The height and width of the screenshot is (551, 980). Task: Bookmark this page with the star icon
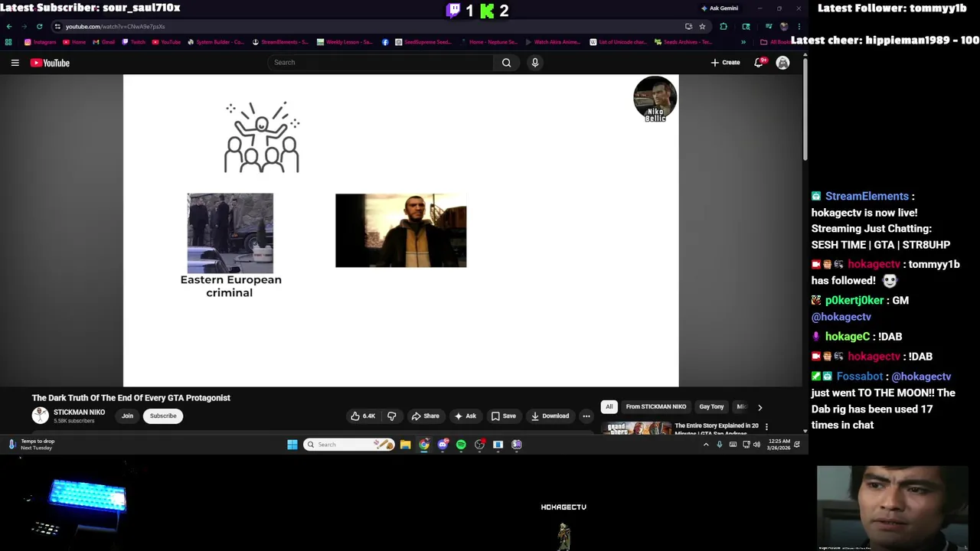coord(702,26)
